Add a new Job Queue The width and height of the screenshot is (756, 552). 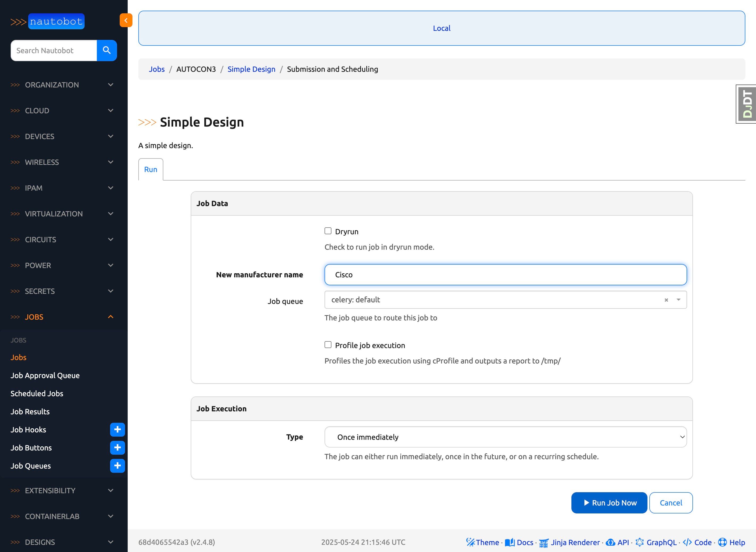point(117,466)
